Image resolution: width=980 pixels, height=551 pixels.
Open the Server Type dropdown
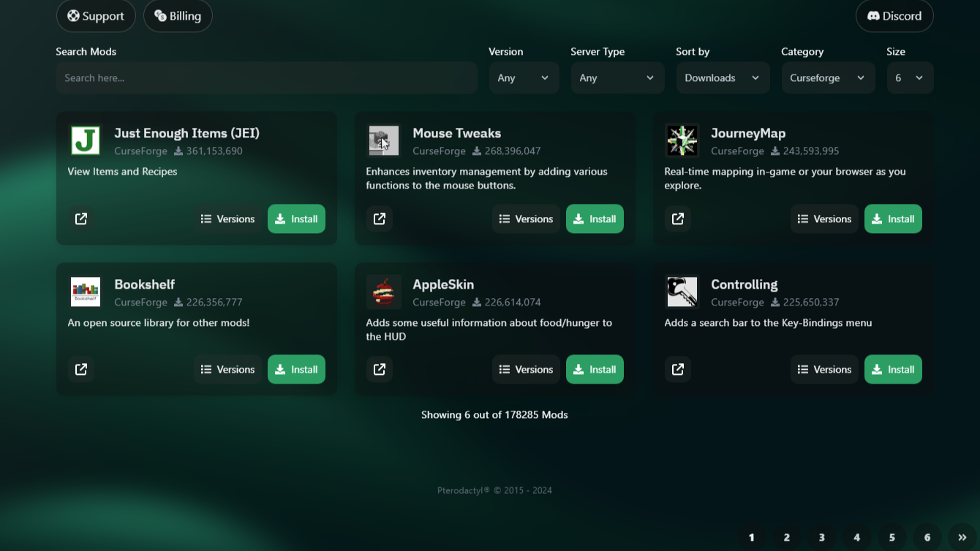click(617, 78)
